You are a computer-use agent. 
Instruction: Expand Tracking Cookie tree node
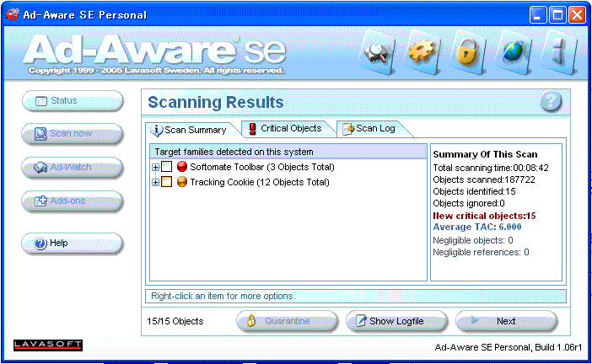(x=155, y=182)
